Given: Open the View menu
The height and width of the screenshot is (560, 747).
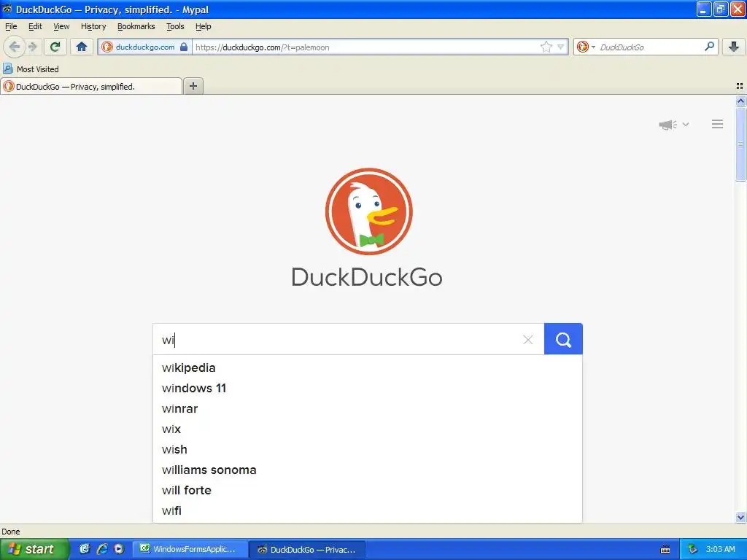Looking at the screenshot, I should (x=61, y=26).
